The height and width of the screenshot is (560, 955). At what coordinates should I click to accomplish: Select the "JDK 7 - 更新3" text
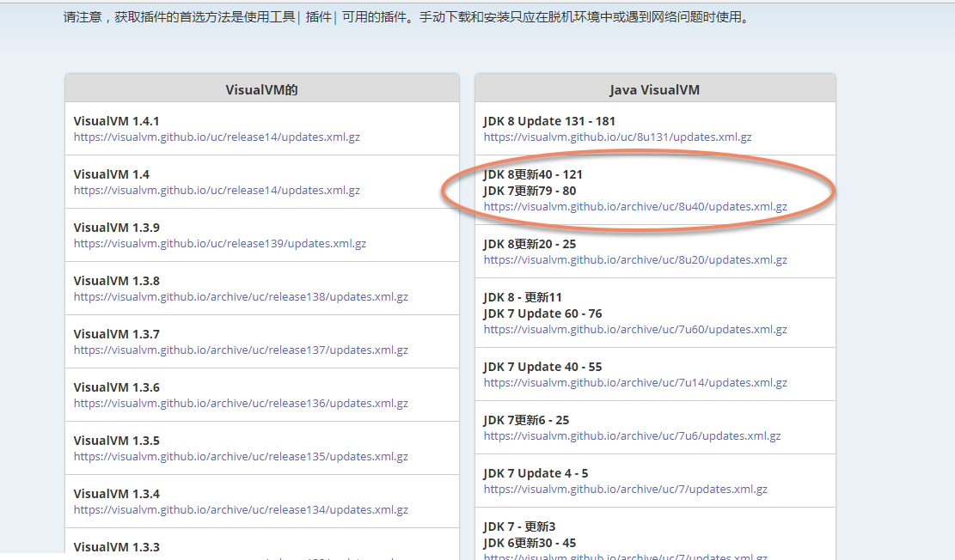pyautogui.click(x=519, y=527)
